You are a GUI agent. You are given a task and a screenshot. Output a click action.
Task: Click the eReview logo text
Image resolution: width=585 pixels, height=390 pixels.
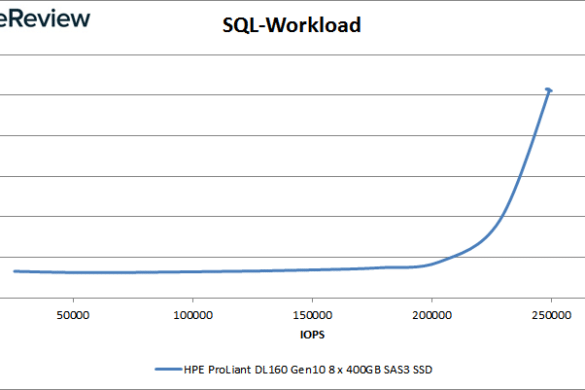(45, 19)
